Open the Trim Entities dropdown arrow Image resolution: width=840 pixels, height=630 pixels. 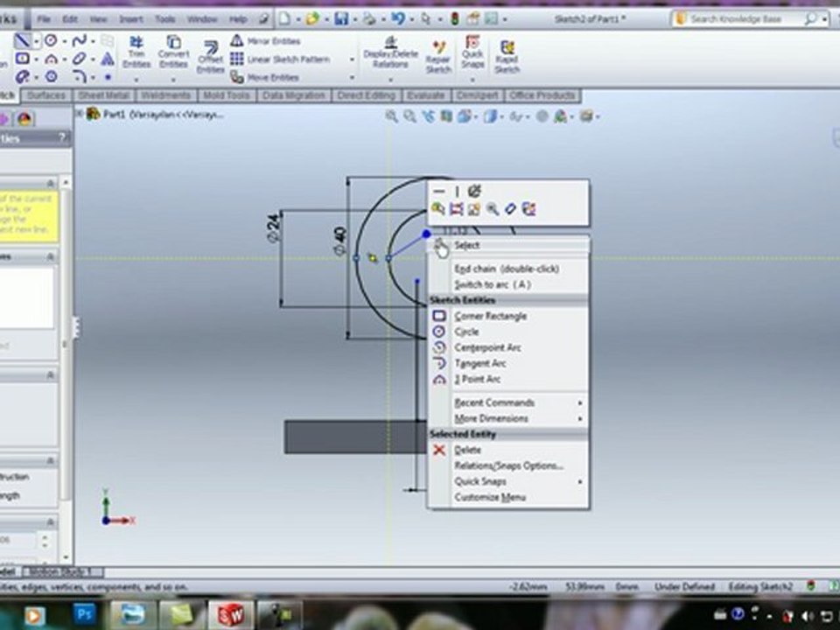tap(136, 80)
